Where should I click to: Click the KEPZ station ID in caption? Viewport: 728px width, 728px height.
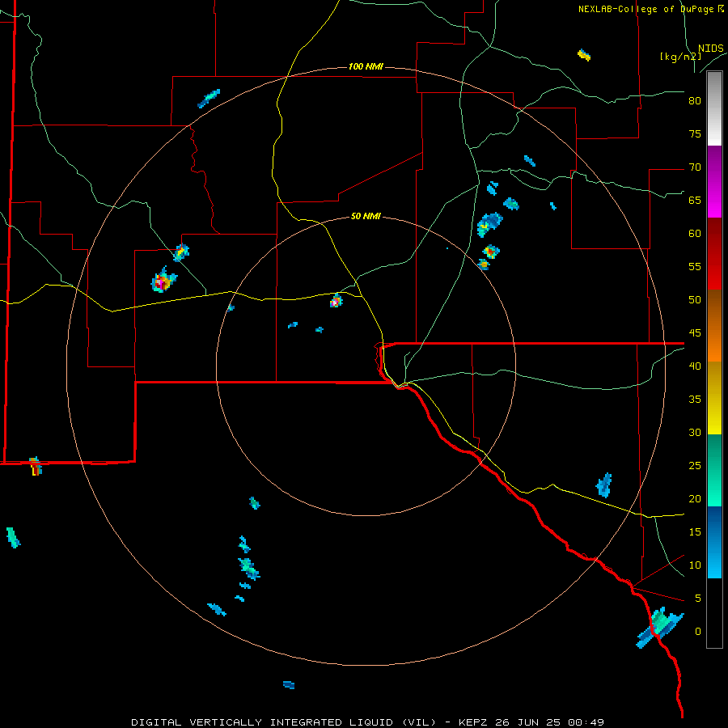472,722
